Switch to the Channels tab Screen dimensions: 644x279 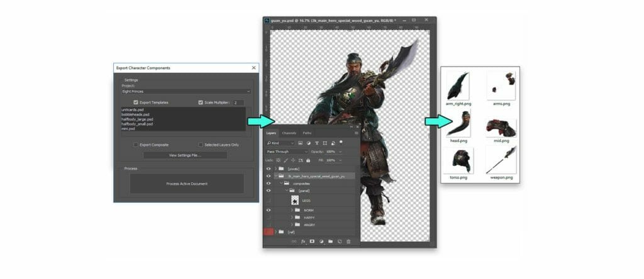click(x=289, y=133)
